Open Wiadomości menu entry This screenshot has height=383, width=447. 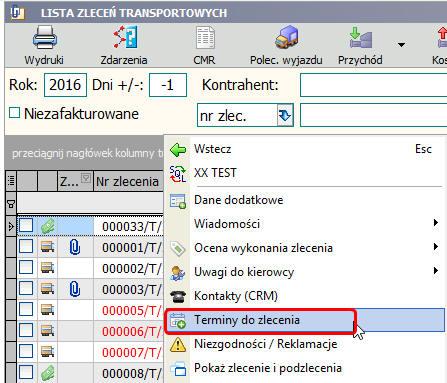pyautogui.click(x=227, y=224)
